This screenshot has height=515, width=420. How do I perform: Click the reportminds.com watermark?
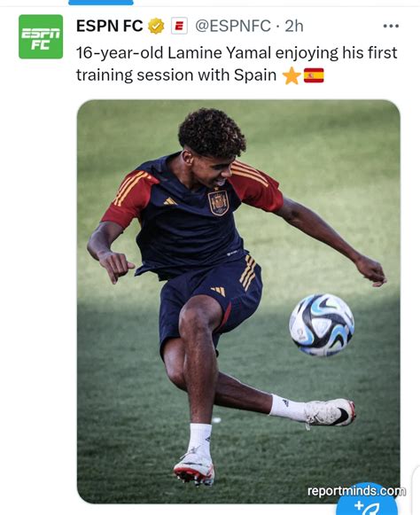(x=356, y=491)
